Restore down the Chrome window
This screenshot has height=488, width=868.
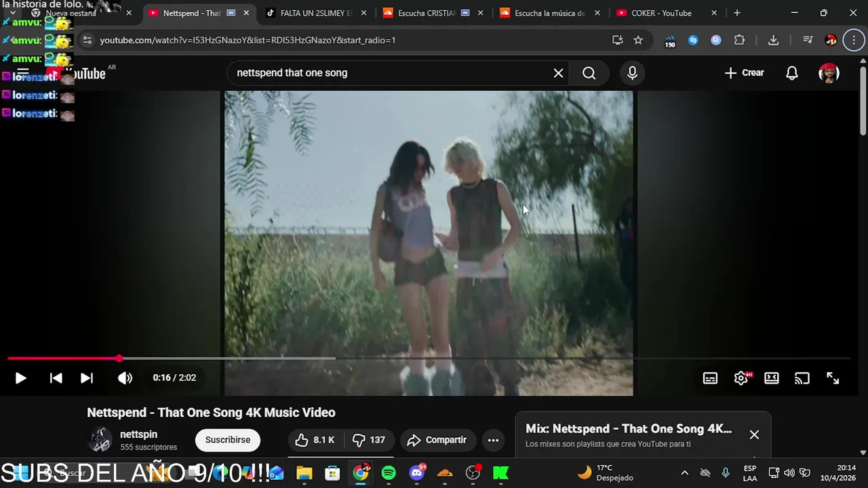823,13
